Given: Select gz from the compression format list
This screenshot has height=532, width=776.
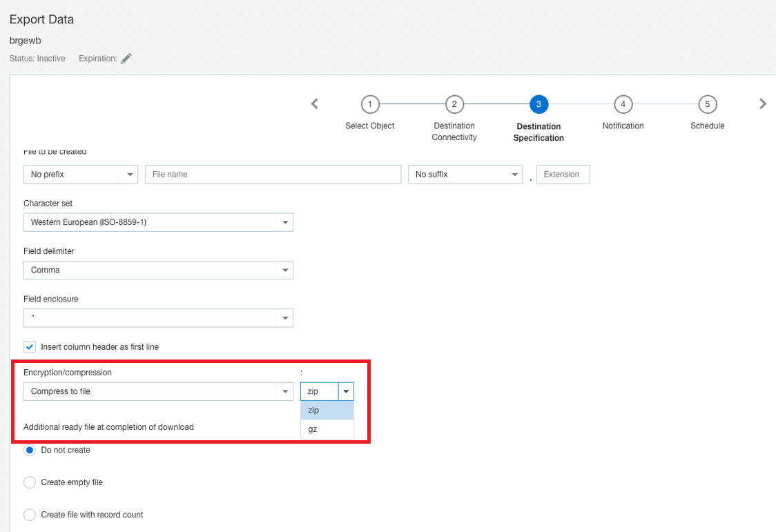Looking at the screenshot, I should [x=313, y=429].
